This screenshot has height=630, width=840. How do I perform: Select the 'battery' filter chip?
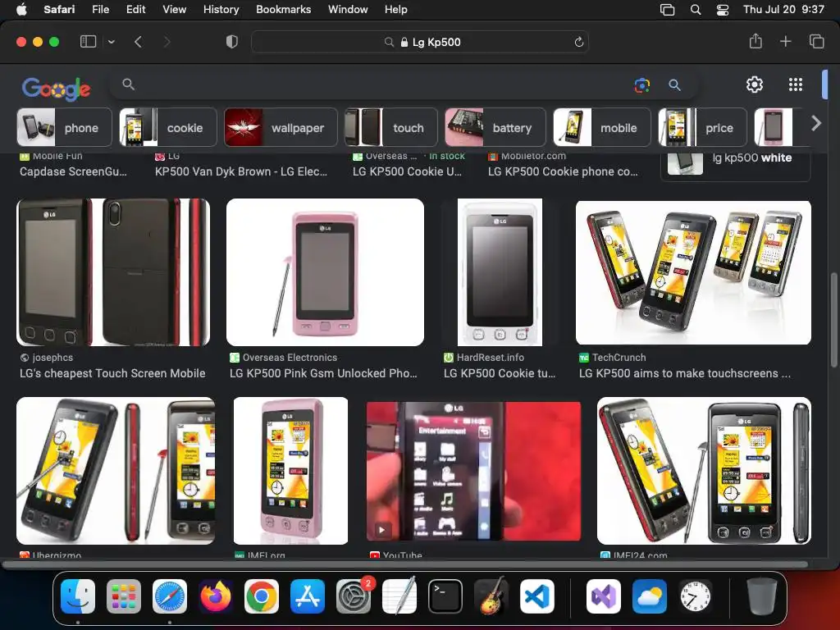click(x=495, y=127)
